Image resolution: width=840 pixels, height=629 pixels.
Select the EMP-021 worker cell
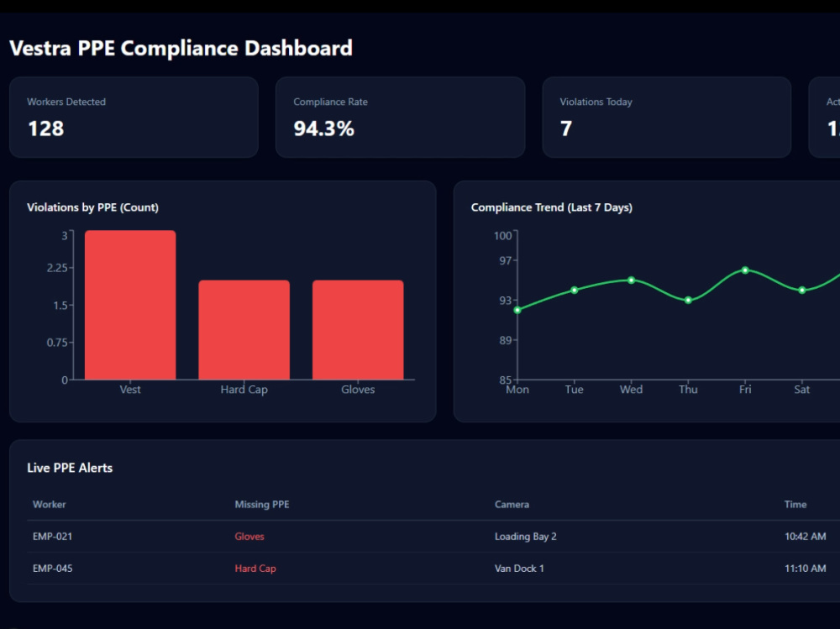pyautogui.click(x=52, y=537)
